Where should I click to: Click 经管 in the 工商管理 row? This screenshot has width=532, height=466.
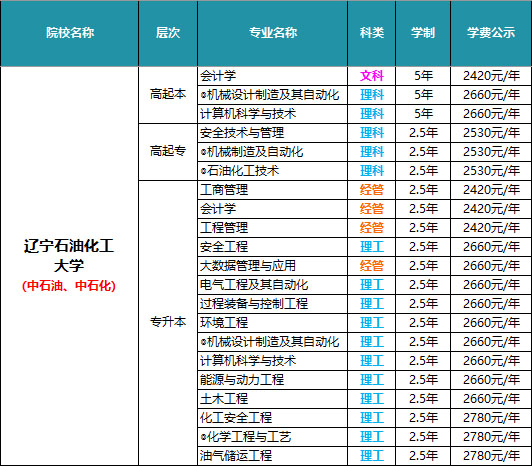(372, 190)
